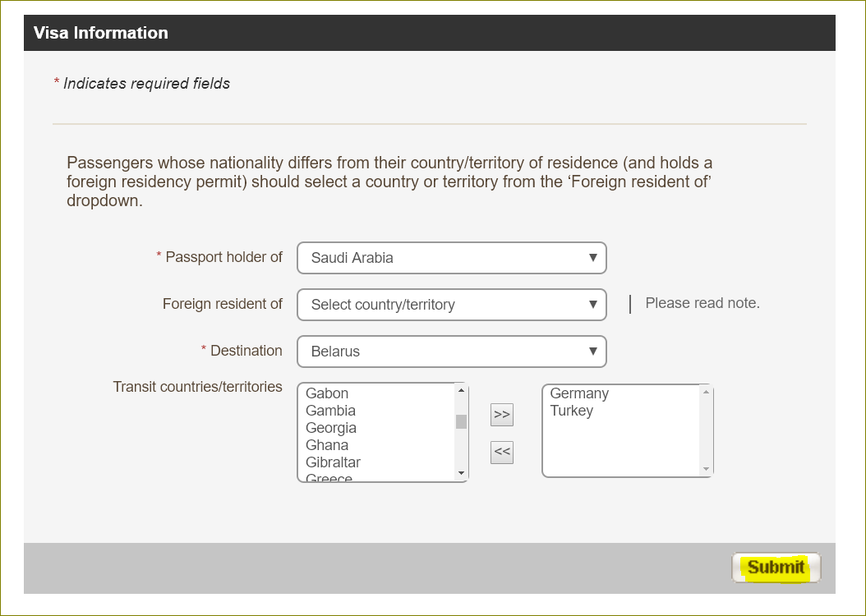Image resolution: width=866 pixels, height=616 pixels.
Task: Click scrollbar thumb of available countries list
Action: (x=461, y=421)
